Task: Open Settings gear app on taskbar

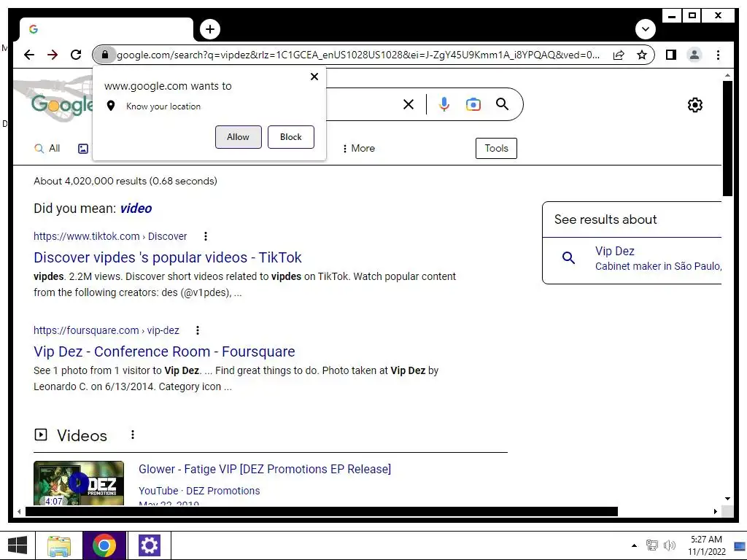Action: pyautogui.click(x=149, y=545)
